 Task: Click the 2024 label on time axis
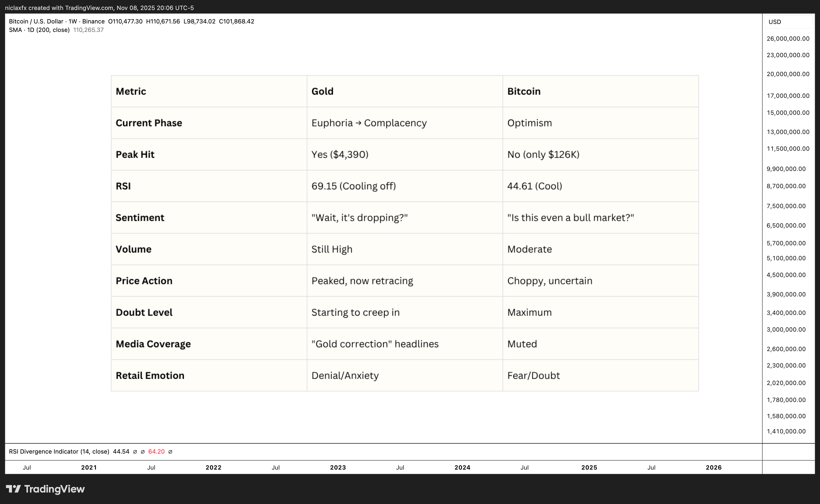coord(462,468)
